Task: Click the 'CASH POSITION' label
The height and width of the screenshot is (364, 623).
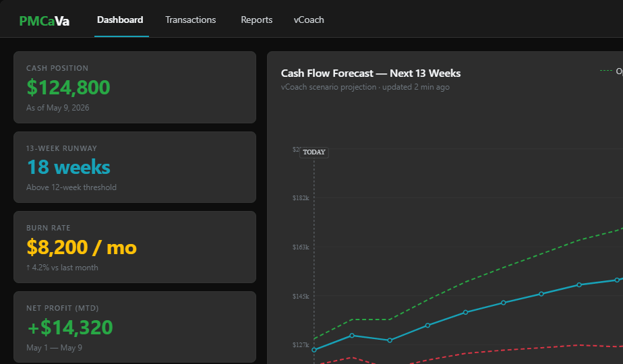Action: coord(57,68)
